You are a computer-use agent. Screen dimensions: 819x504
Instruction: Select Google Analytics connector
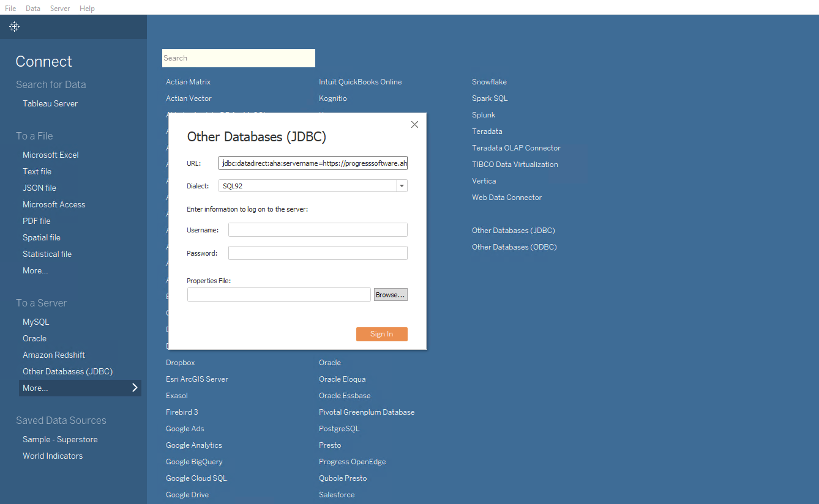point(194,445)
